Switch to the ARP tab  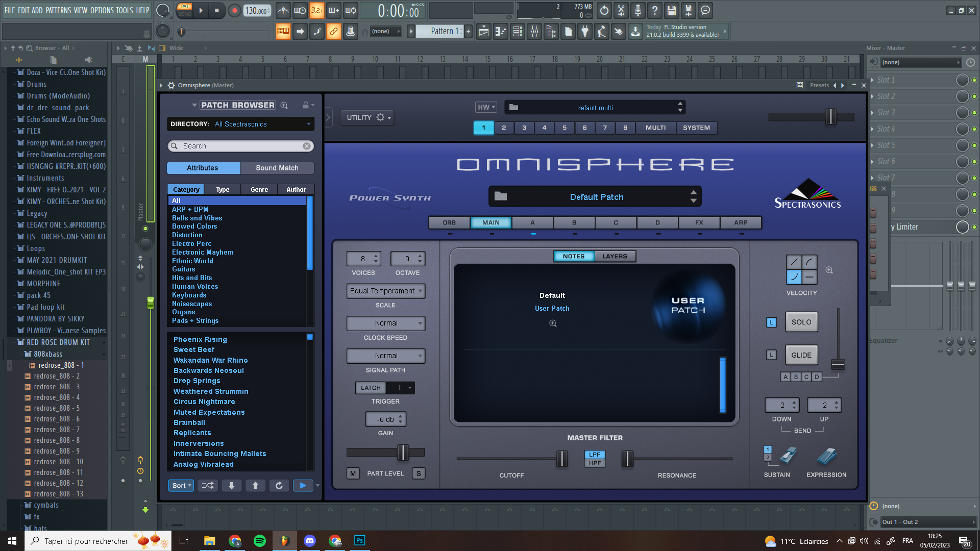coord(741,222)
